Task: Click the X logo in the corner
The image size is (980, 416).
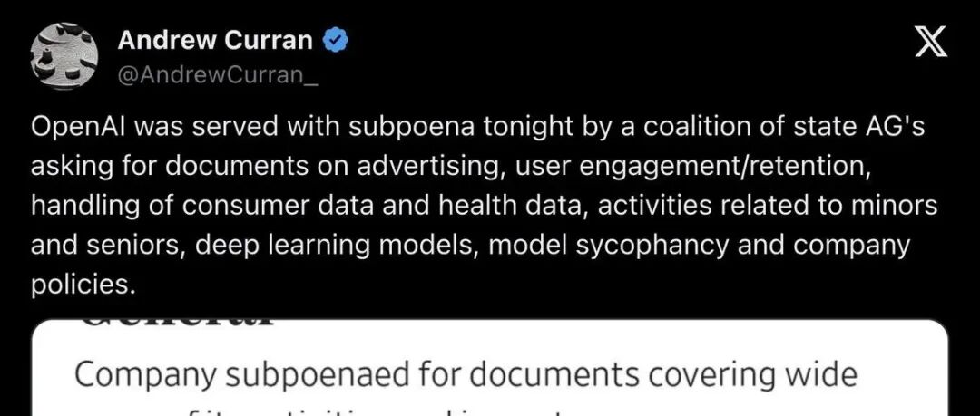Action: click(x=931, y=43)
